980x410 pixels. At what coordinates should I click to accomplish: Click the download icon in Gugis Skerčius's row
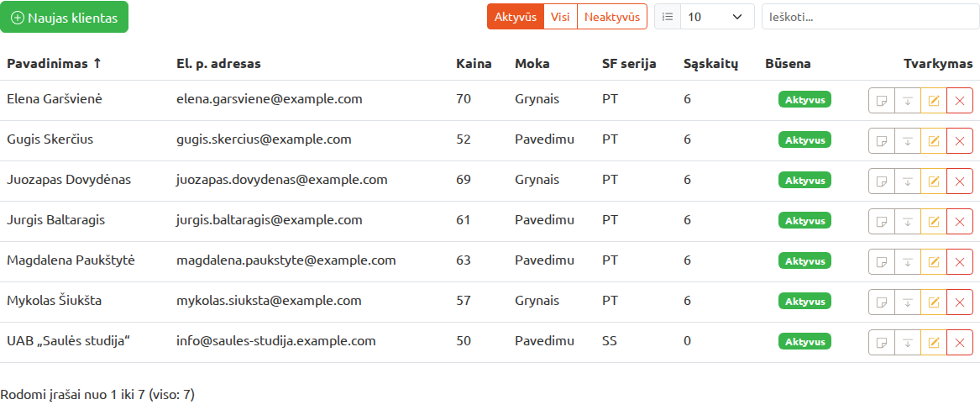(908, 140)
